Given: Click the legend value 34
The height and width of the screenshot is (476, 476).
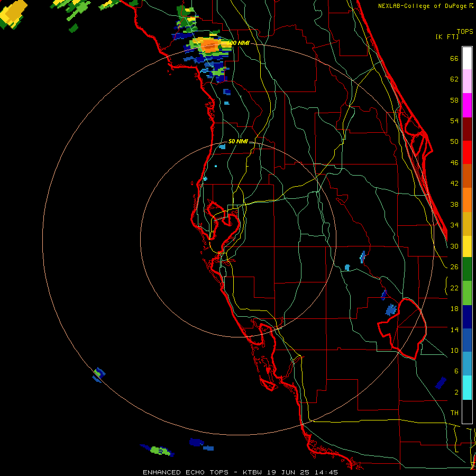Looking at the screenshot, I should [454, 225].
